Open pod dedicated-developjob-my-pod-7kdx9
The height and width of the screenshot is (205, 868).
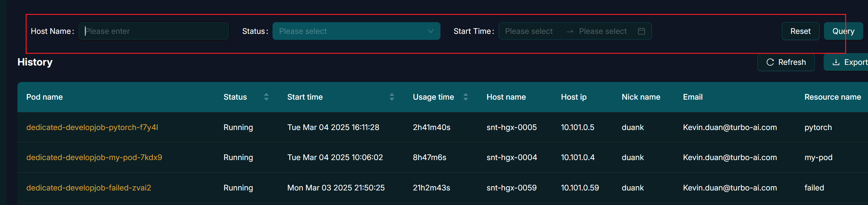(94, 157)
